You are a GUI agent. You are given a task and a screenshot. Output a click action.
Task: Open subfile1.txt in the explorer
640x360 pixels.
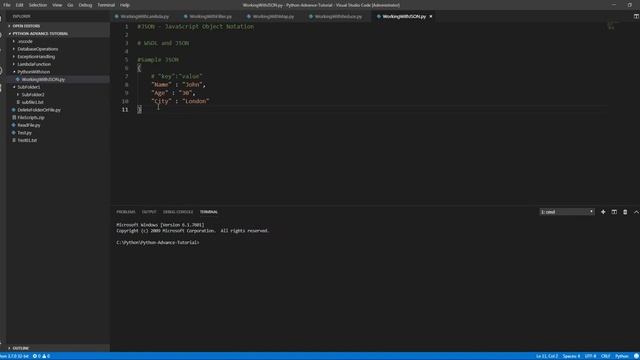click(x=32, y=102)
